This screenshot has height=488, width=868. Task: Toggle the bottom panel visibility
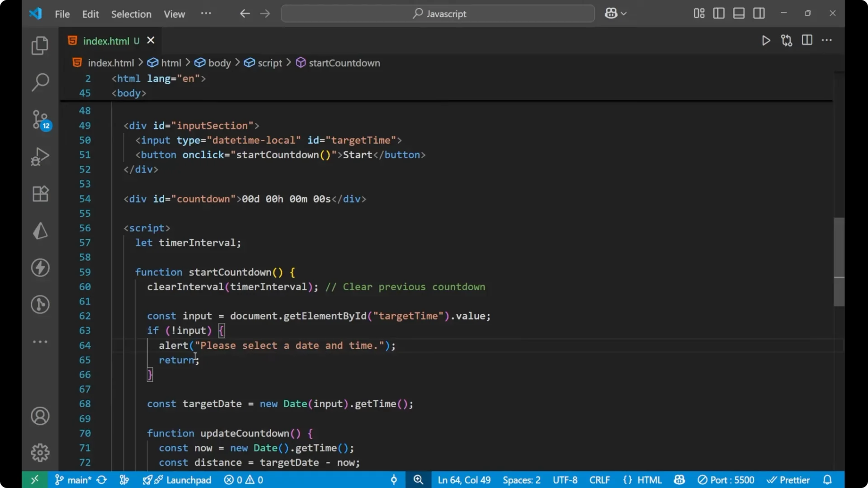coord(739,13)
